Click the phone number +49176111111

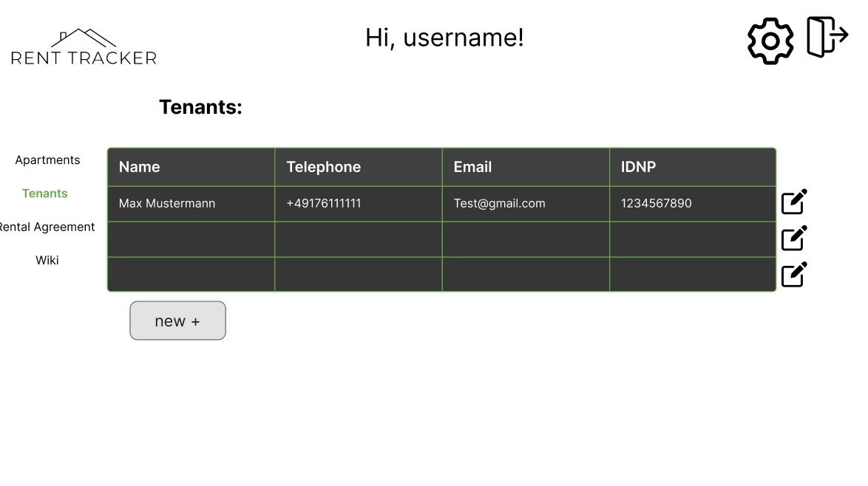(x=324, y=203)
